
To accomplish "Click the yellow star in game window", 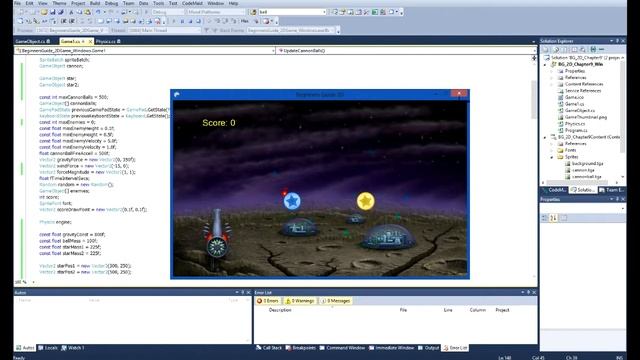I will pos(365,201).
